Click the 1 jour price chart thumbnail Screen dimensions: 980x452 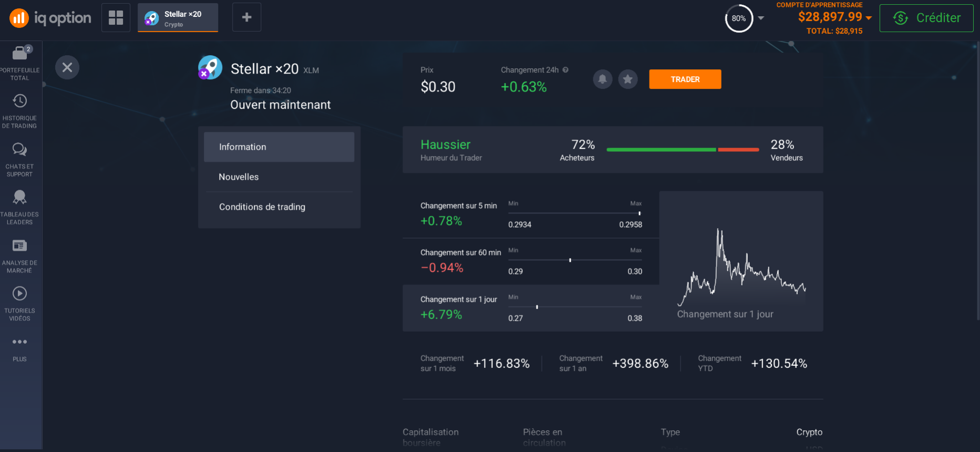pos(741,261)
